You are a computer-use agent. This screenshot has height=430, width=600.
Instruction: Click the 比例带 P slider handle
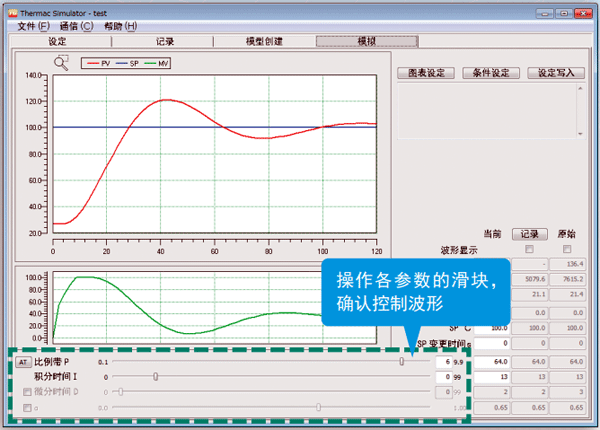402,362
